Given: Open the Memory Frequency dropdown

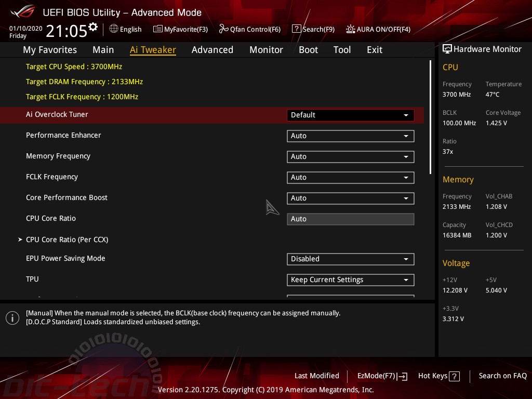Looking at the screenshot, I should pyautogui.click(x=351, y=157).
